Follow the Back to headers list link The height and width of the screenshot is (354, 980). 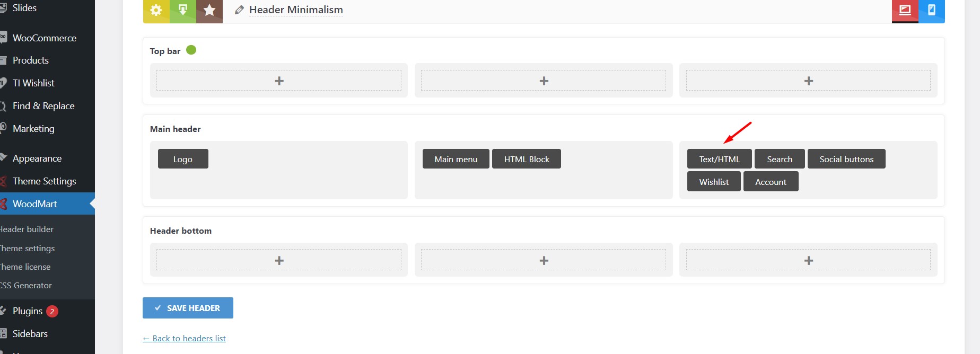(x=184, y=338)
